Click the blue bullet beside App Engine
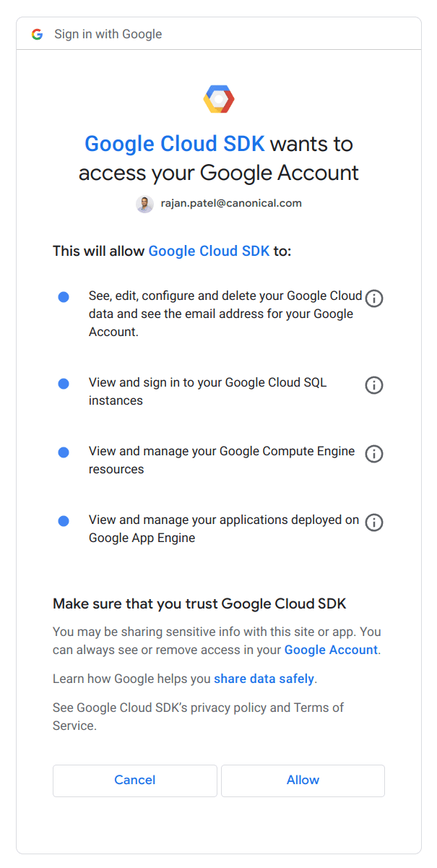This screenshot has width=437, height=868. 64,521
